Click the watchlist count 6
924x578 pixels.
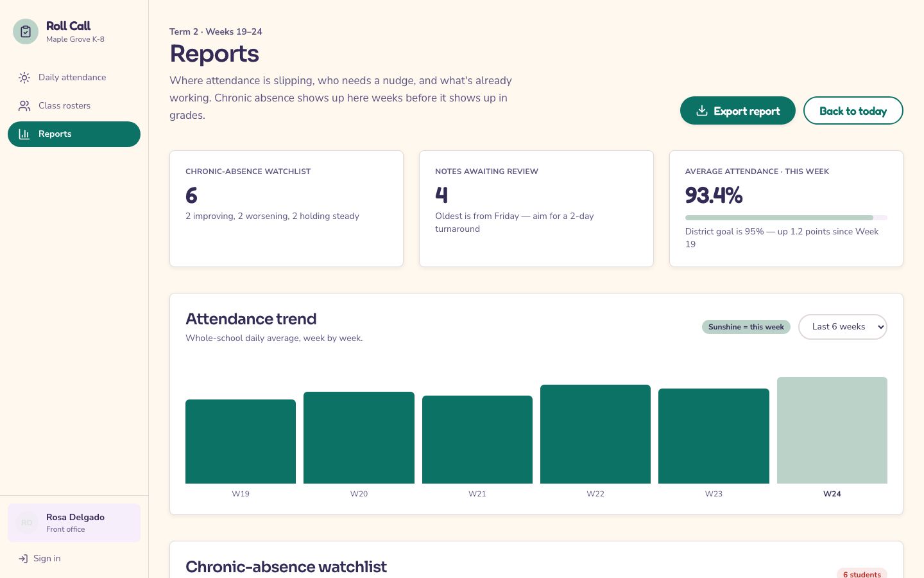click(191, 195)
